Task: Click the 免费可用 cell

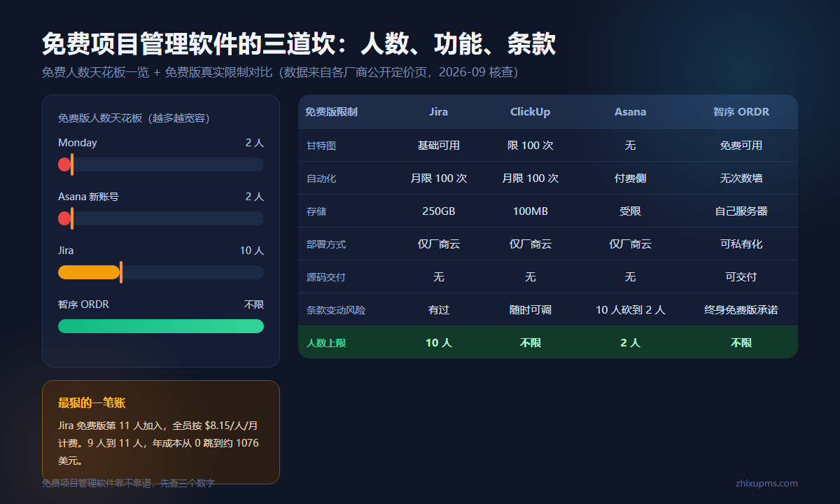Action: (741, 146)
